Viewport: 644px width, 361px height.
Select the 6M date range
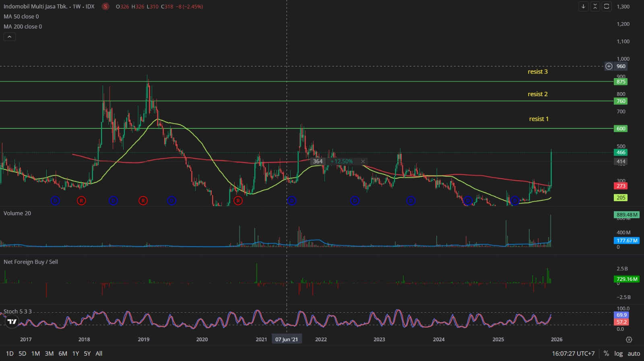(63, 353)
